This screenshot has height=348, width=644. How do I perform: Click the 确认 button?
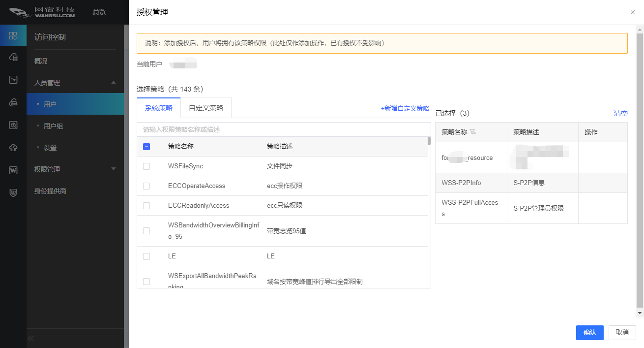point(590,333)
